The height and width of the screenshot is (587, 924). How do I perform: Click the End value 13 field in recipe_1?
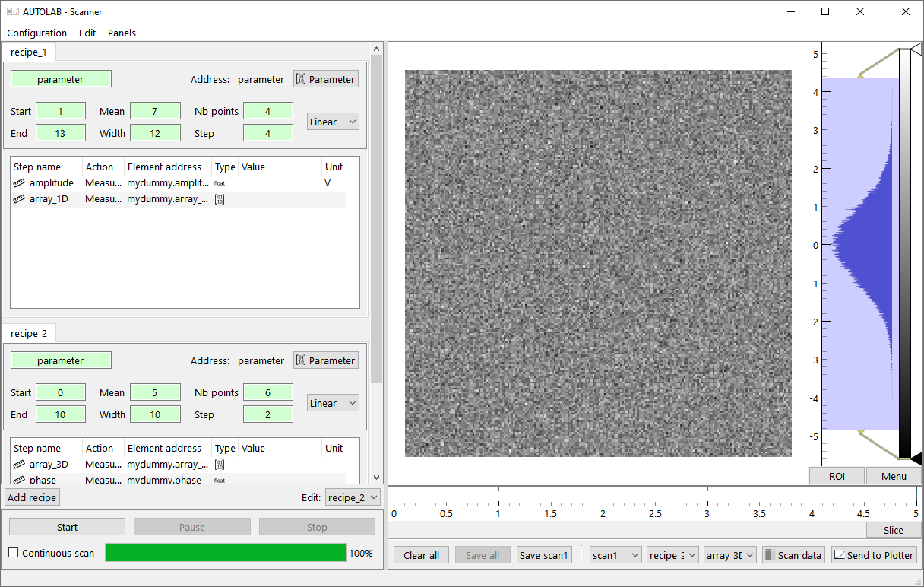61,133
